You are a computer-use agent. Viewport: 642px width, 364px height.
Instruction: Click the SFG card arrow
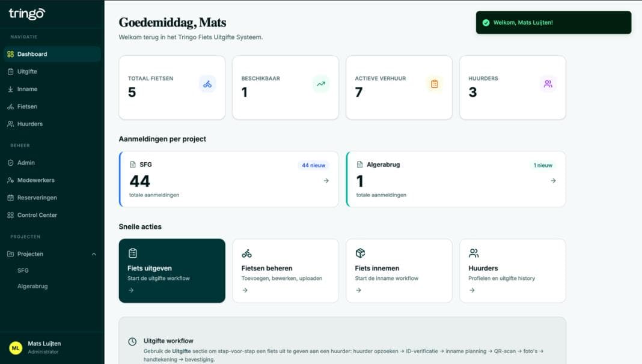pos(326,180)
